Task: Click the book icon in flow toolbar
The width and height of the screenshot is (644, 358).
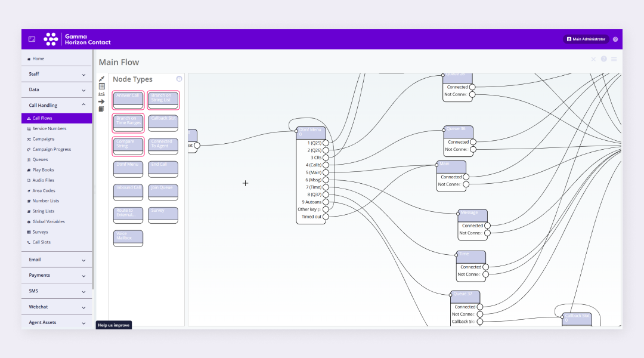Action: [101, 109]
